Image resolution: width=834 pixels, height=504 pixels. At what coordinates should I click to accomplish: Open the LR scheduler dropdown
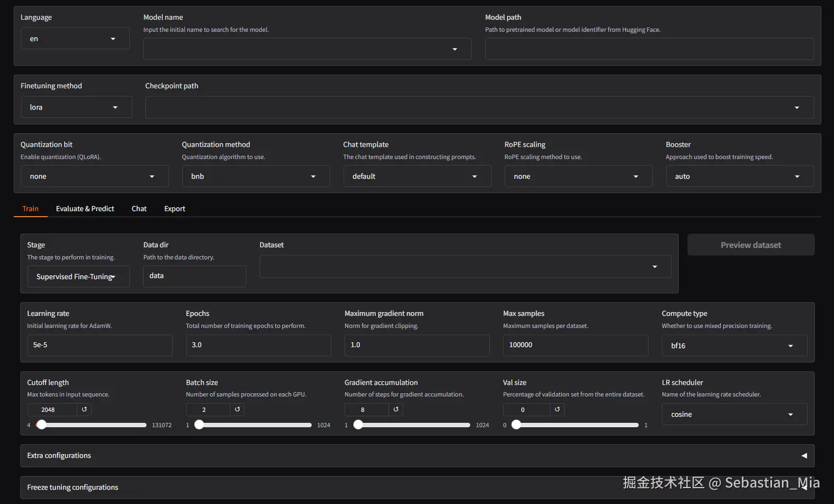tap(734, 415)
